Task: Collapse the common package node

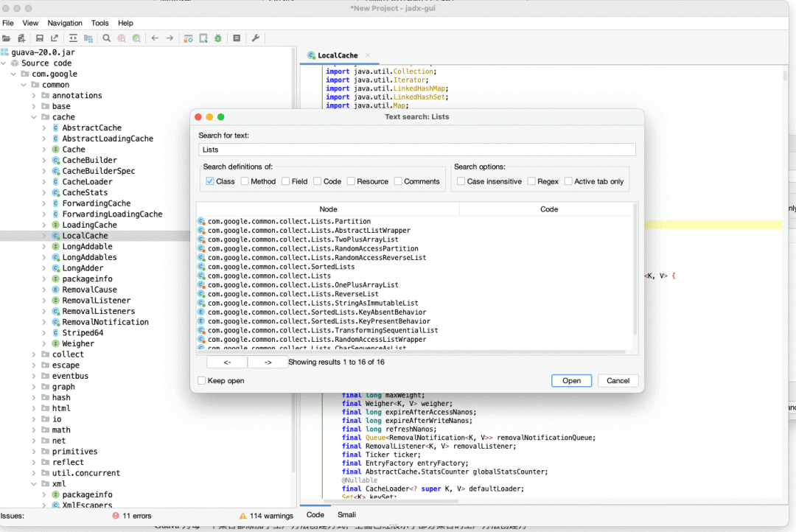Action: (24, 85)
